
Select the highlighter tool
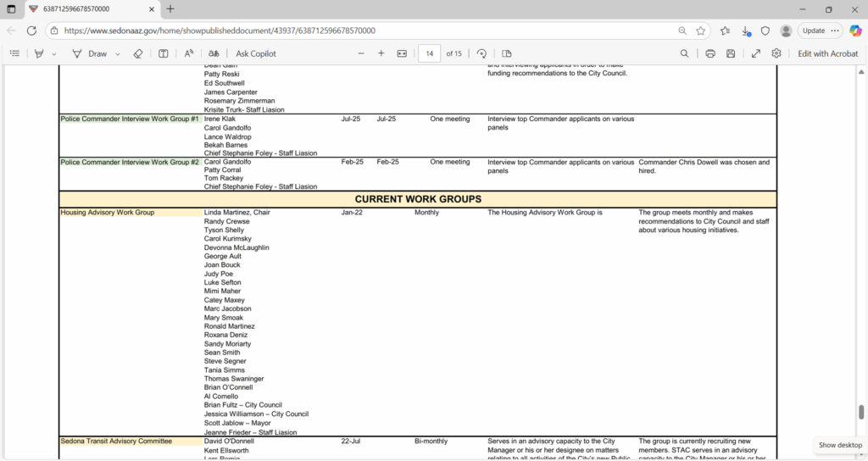pos(38,53)
